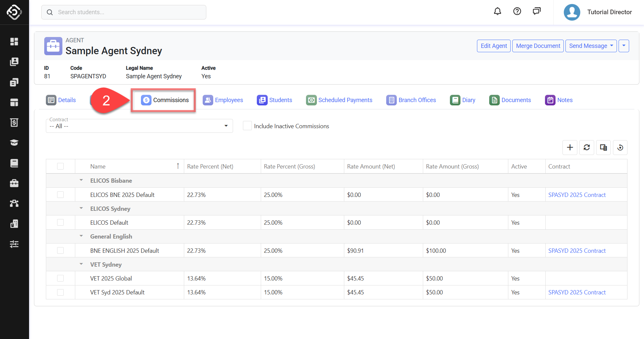Screen dimensions: 644x339
Task: Collapse the ELICOS Bisbane group
Action: click(81, 180)
